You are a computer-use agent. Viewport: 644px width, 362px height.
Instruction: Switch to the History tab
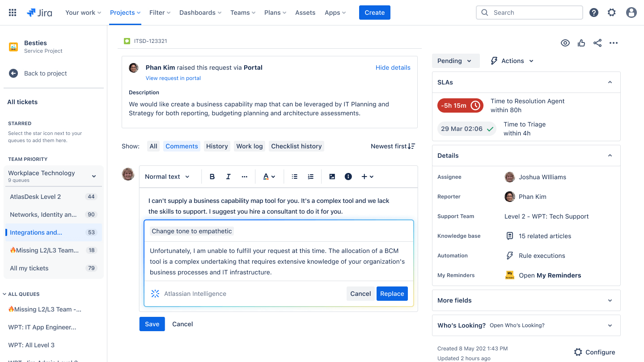click(217, 146)
